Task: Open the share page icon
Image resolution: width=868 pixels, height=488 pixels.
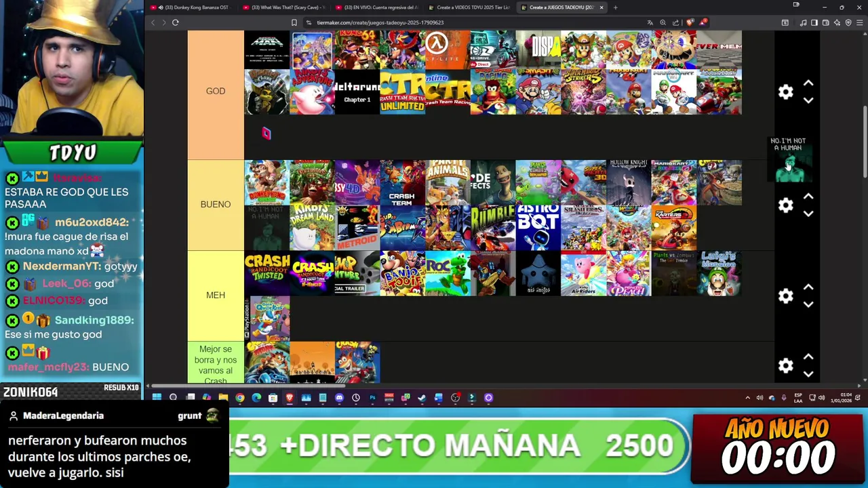Action: pyautogui.click(x=675, y=22)
